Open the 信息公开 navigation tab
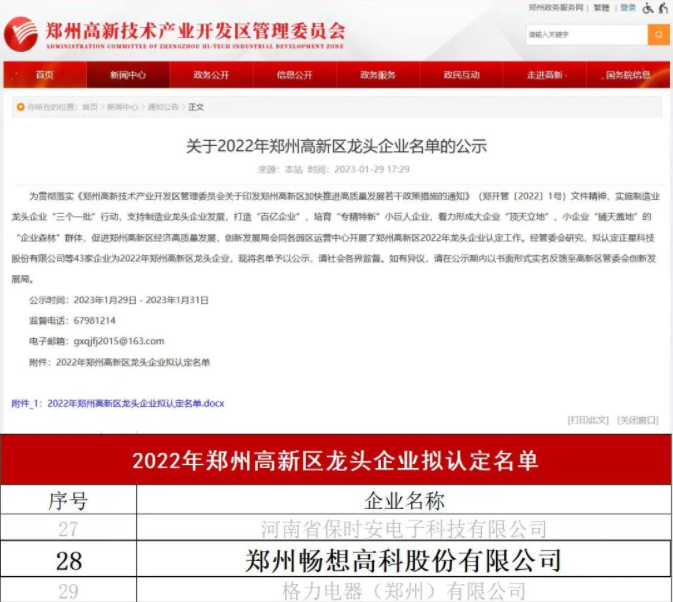This screenshot has height=602, width=673. click(x=294, y=75)
